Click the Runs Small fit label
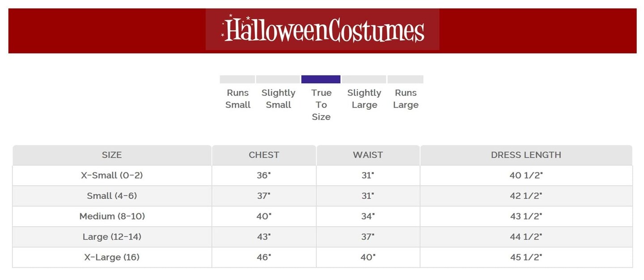This screenshot has height=280, width=644. click(238, 99)
